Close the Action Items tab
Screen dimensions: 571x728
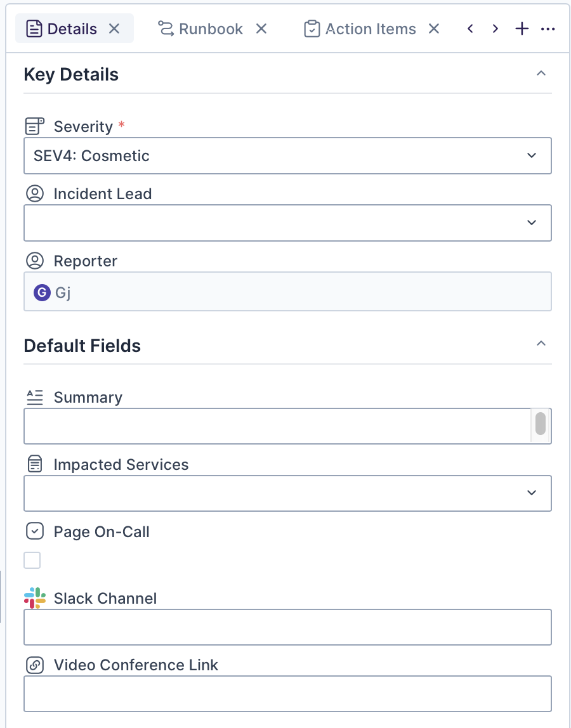point(434,29)
